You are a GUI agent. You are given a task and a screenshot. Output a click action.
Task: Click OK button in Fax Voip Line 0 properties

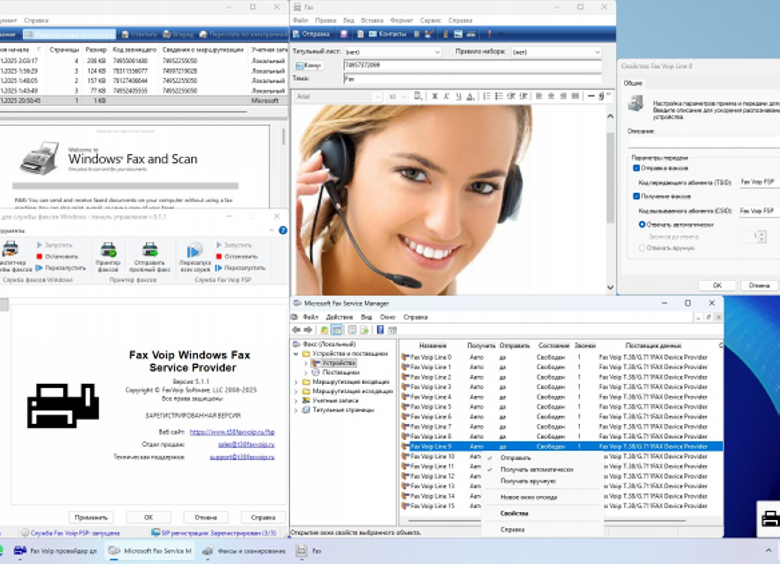pos(717,285)
